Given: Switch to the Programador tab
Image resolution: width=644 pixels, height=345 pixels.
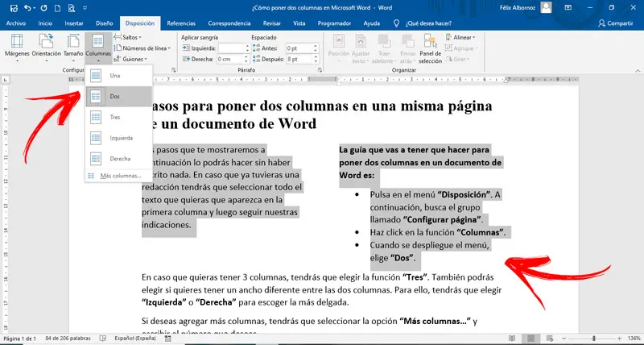Looking at the screenshot, I should point(334,23).
